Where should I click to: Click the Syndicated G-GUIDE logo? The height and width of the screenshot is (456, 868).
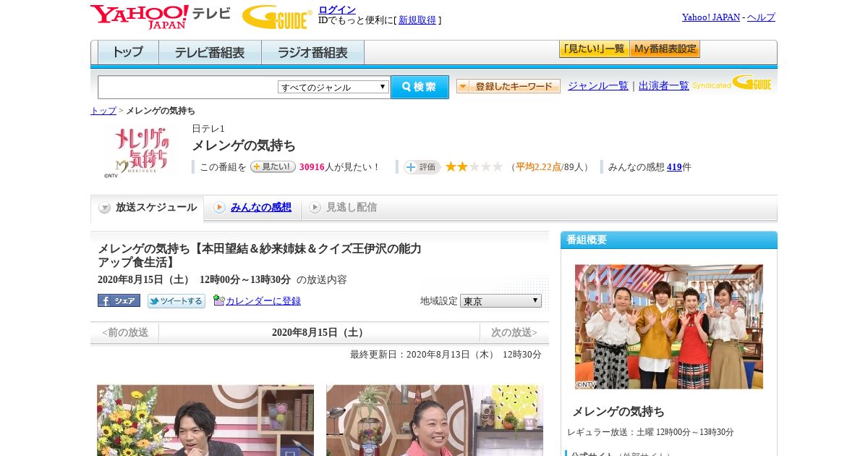[732, 83]
